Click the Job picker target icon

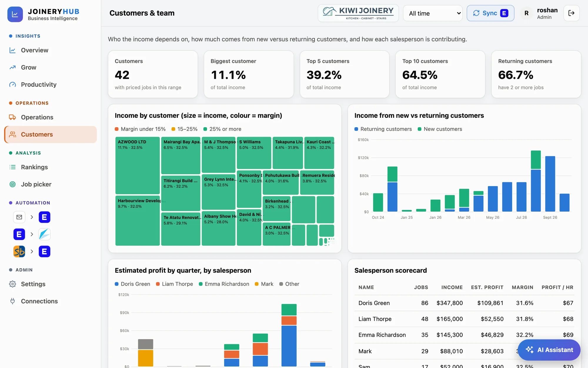pyautogui.click(x=12, y=184)
